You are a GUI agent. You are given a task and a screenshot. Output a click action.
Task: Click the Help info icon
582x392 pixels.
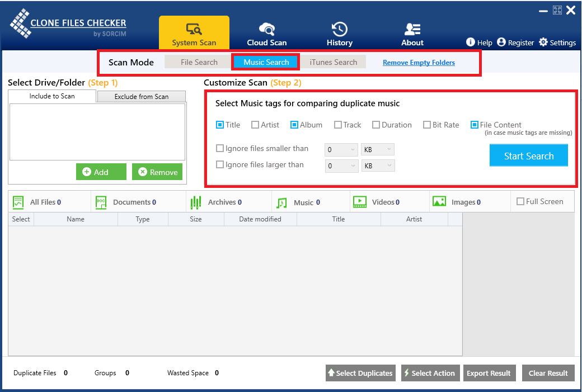tap(470, 42)
